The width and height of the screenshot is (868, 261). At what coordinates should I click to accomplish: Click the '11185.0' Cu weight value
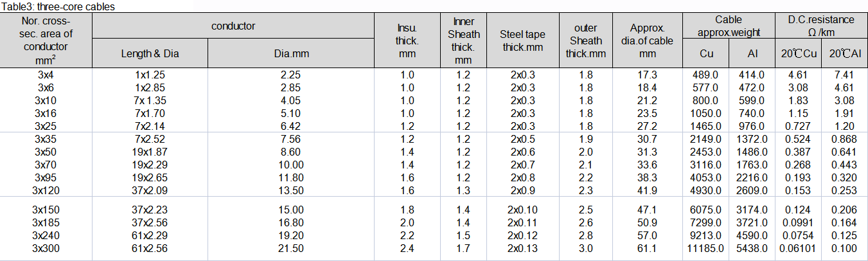[x=705, y=249]
